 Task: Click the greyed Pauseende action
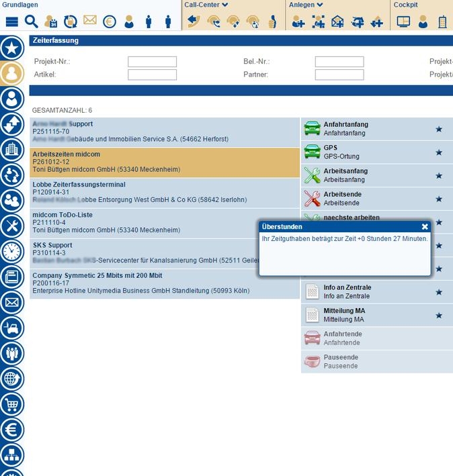(x=377, y=362)
